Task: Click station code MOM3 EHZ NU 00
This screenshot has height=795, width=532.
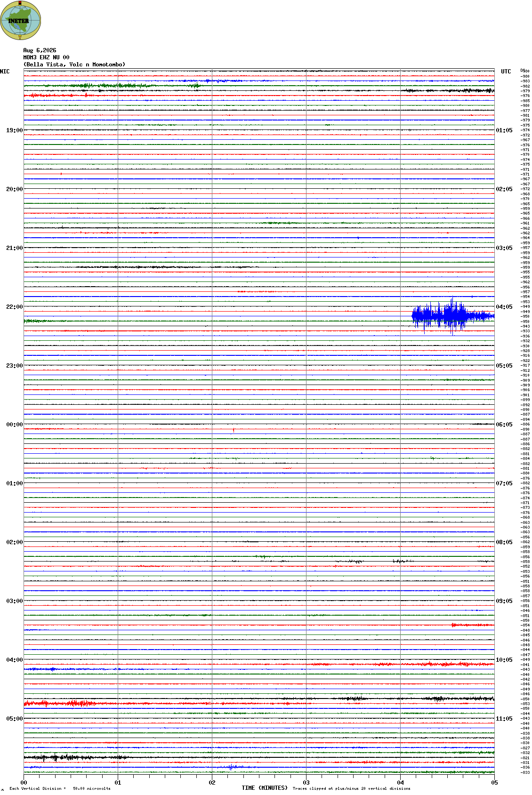Action: click(46, 57)
